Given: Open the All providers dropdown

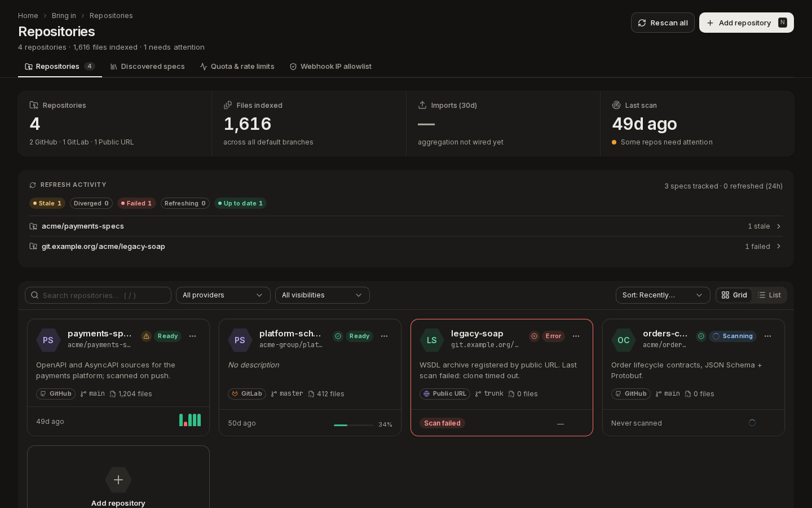Looking at the screenshot, I should (x=223, y=295).
